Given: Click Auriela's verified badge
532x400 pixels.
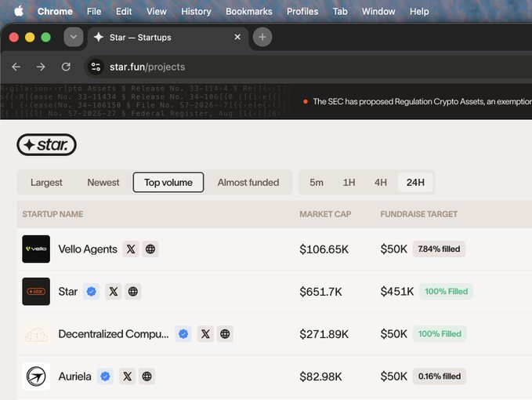Looking at the screenshot, I should point(105,376).
